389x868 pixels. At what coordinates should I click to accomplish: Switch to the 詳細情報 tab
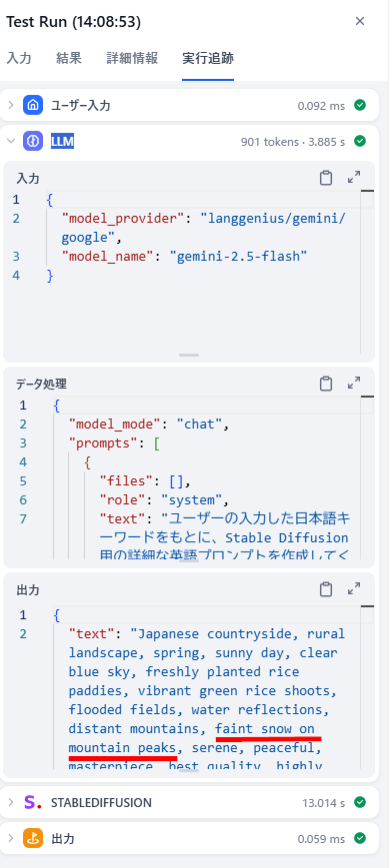(x=132, y=58)
